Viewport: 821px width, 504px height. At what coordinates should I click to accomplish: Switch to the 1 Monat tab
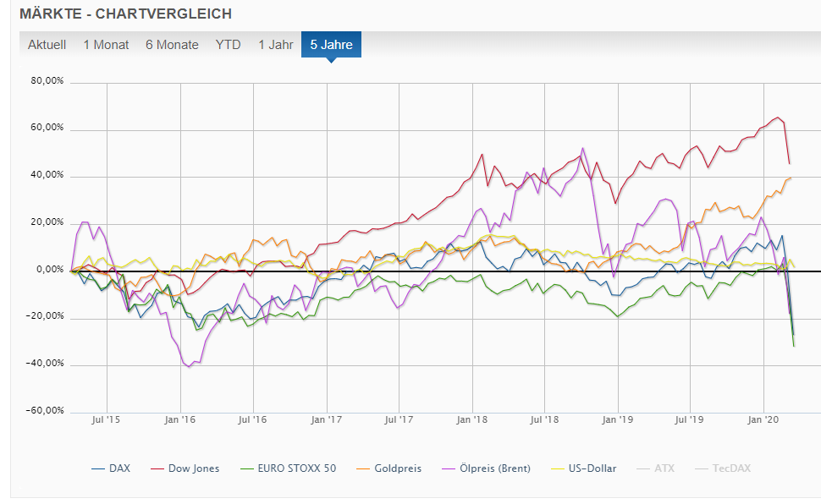pos(104,45)
